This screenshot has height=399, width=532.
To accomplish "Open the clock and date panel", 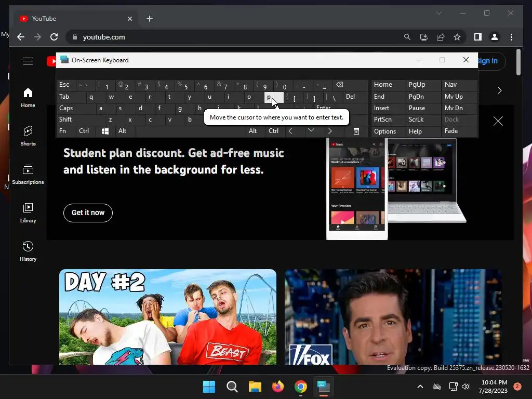I will 494,387.
